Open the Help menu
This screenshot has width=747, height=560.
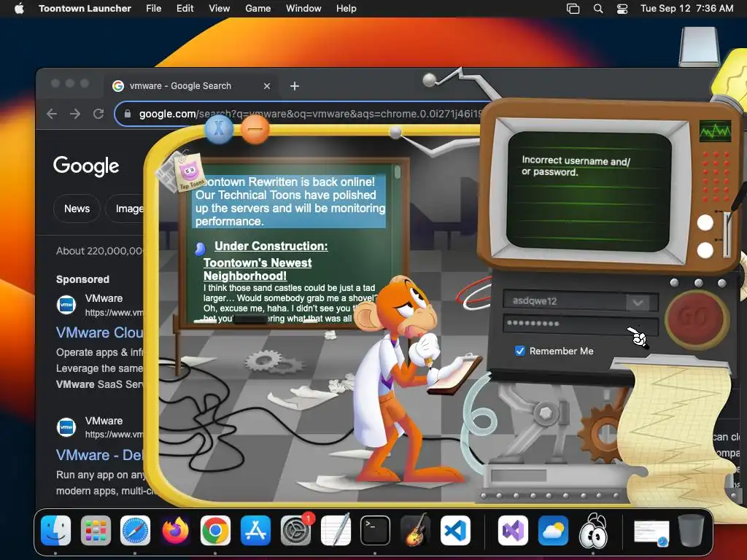[346, 8]
